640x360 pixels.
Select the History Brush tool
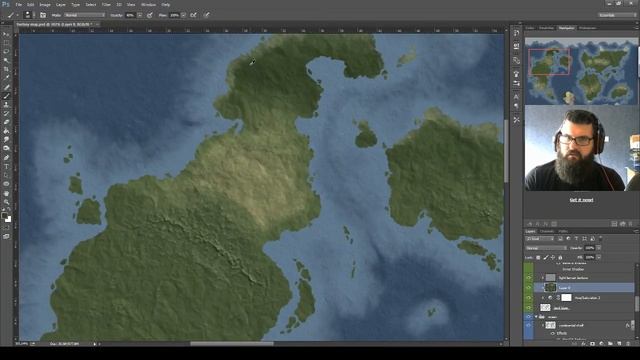tap(6, 113)
